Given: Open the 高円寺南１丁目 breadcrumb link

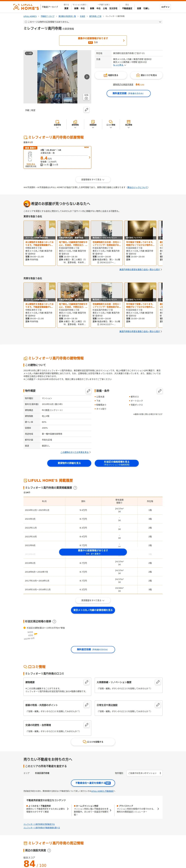Looking at the screenshot, I should (x=95, y=16).
